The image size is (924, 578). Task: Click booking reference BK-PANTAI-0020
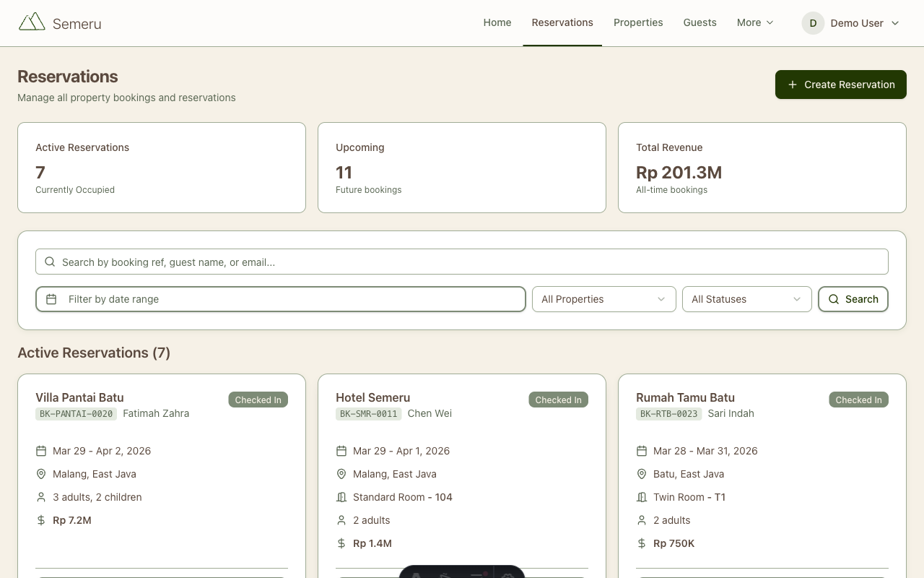76,414
